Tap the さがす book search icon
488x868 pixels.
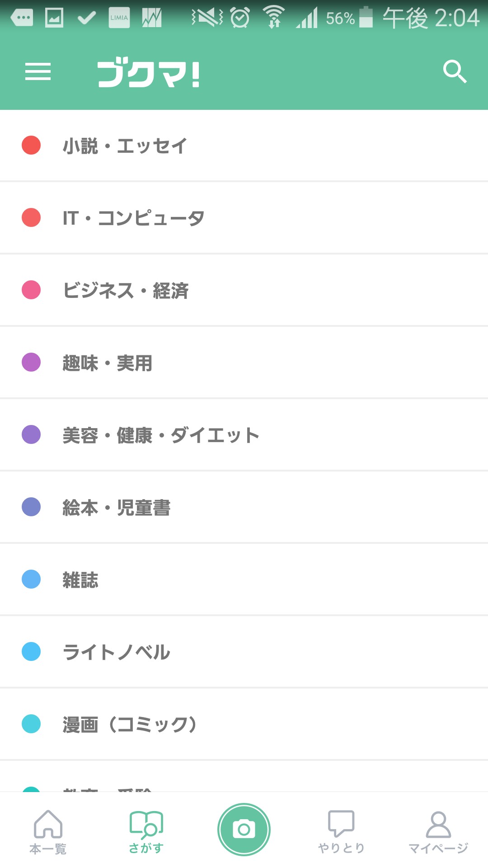[x=146, y=826]
